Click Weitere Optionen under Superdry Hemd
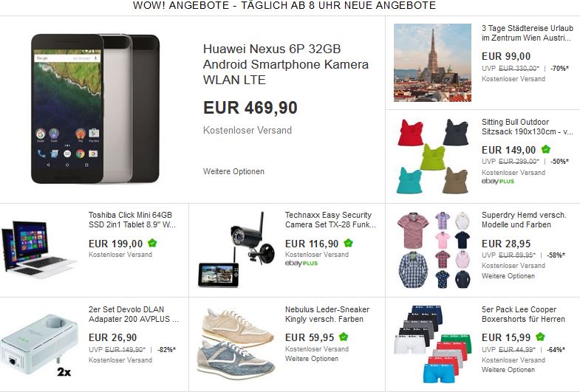Image resolution: width=580 pixels, height=392 pixels. [508, 276]
